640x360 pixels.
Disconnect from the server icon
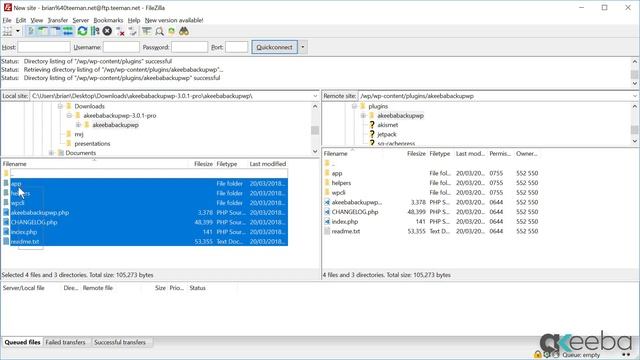[x=120, y=31]
